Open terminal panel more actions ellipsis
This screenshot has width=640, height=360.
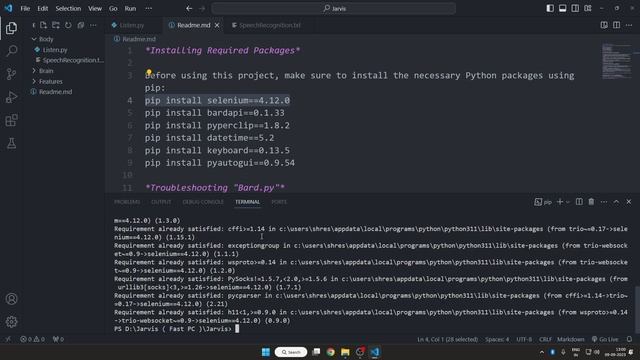tap(604, 202)
